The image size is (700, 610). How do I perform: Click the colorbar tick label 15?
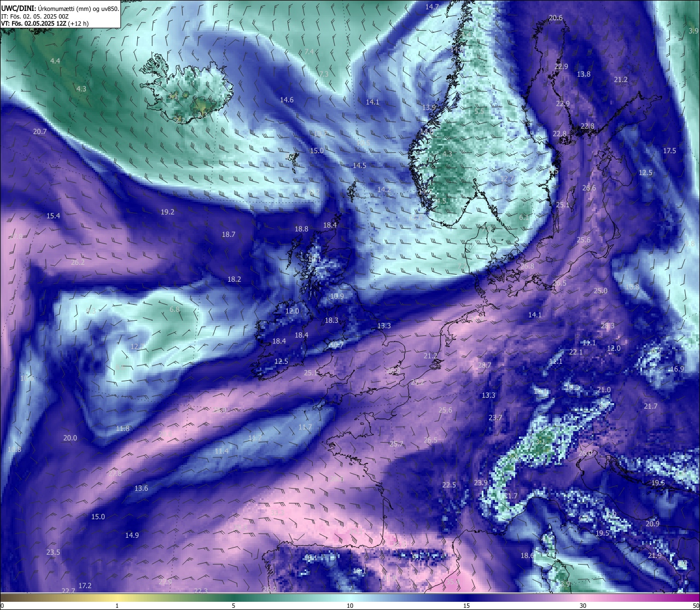[466, 606]
